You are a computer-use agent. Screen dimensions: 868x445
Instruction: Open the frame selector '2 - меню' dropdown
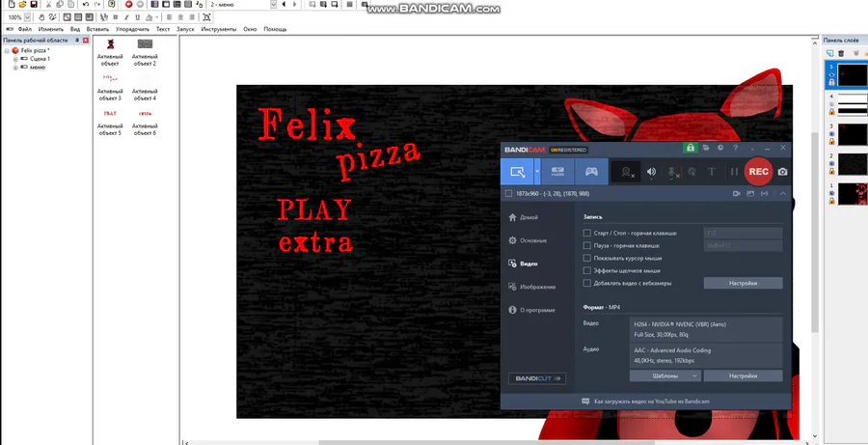click(x=273, y=4)
